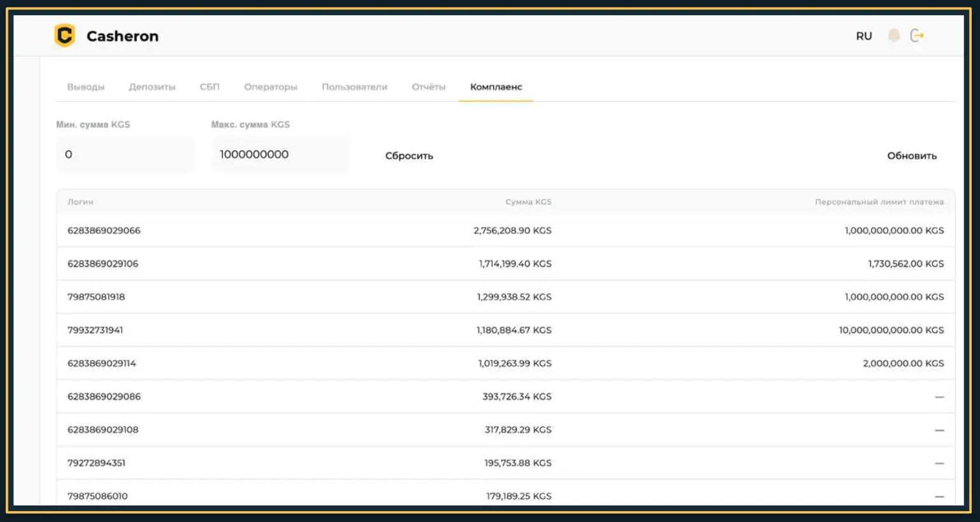Image resolution: width=980 pixels, height=522 pixels.
Task: Sort by the Сумма KGS column header
Action: coord(528,202)
